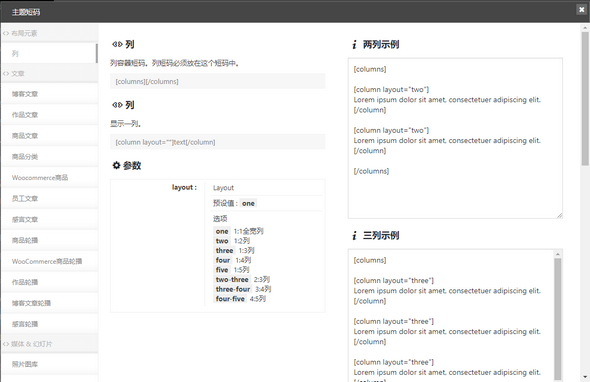Click the 'four-five' option labeled 4:5列
Viewport: 590px width, 382px height.
click(x=230, y=299)
